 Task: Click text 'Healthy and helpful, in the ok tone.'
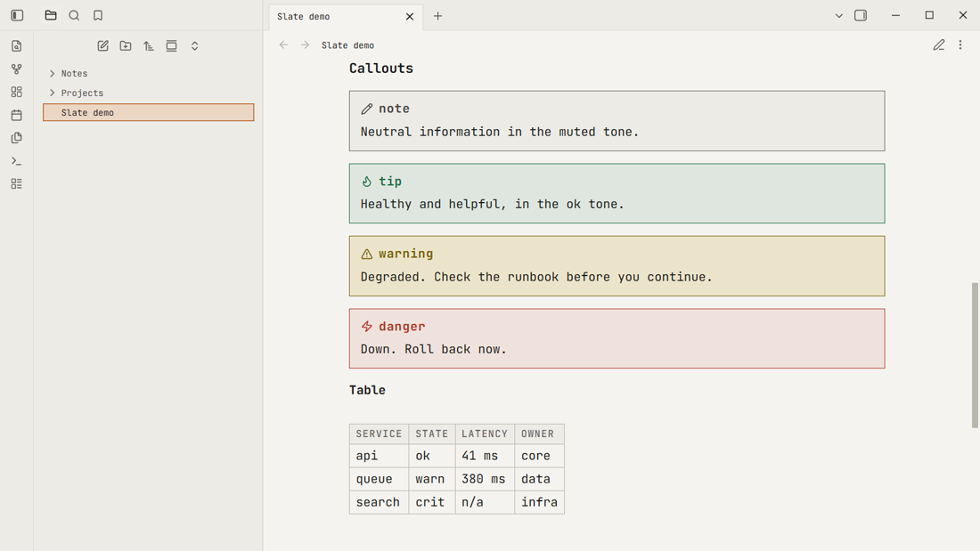tap(492, 204)
